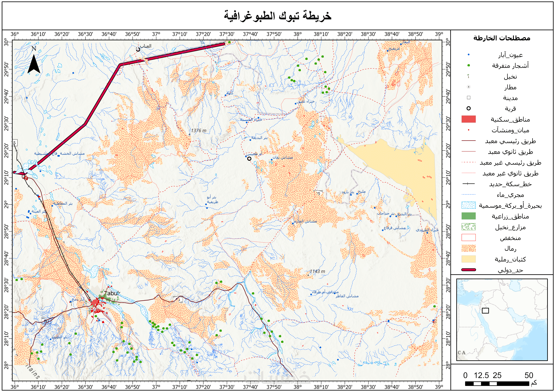Click the airport symbol next to مطار

click(x=468, y=87)
